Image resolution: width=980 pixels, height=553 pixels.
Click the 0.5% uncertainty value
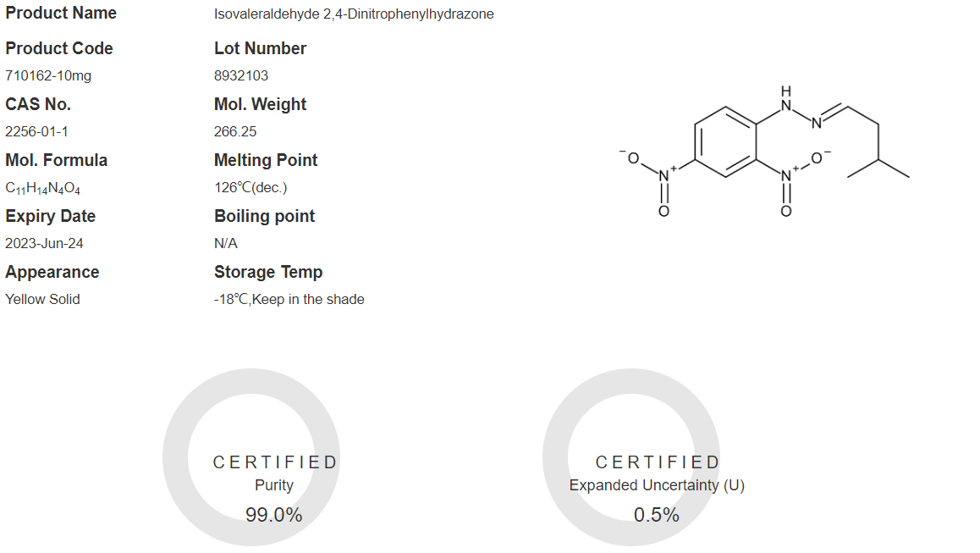point(656,515)
